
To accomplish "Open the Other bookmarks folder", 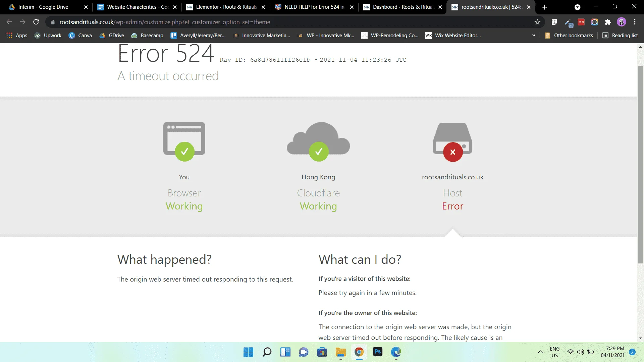I will point(569,35).
